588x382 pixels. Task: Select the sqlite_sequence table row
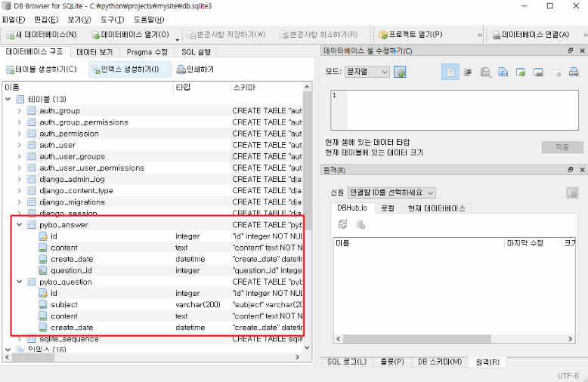tap(152, 339)
